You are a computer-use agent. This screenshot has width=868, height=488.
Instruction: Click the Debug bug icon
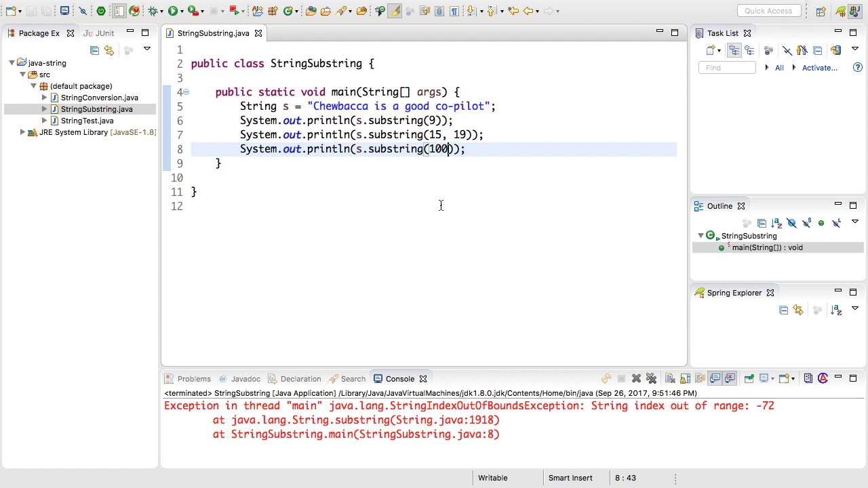click(x=153, y=11)
